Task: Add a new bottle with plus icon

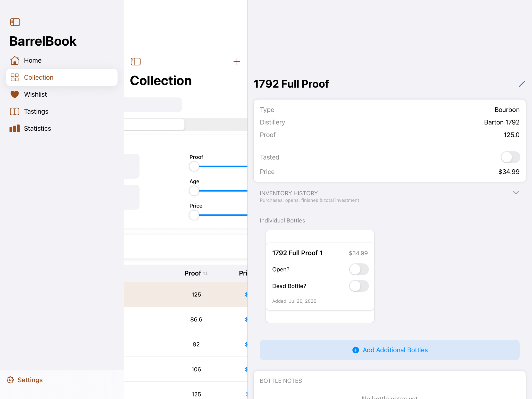Action: point(237,62)
